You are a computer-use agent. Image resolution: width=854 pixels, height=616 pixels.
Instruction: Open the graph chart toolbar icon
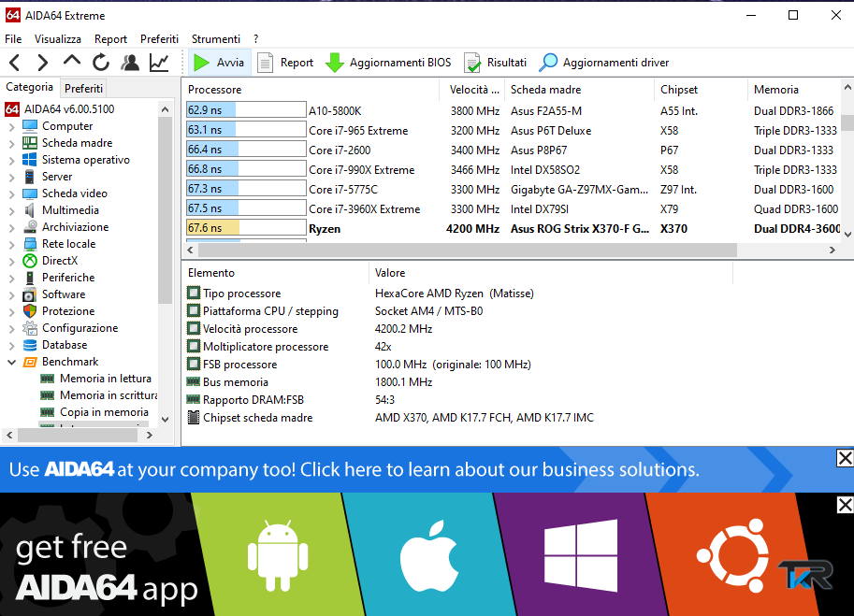click(159, 63)
